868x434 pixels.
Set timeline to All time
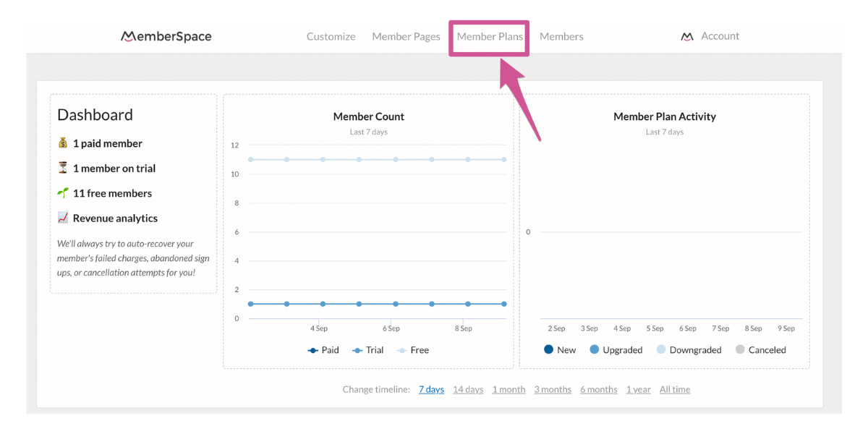675,389
